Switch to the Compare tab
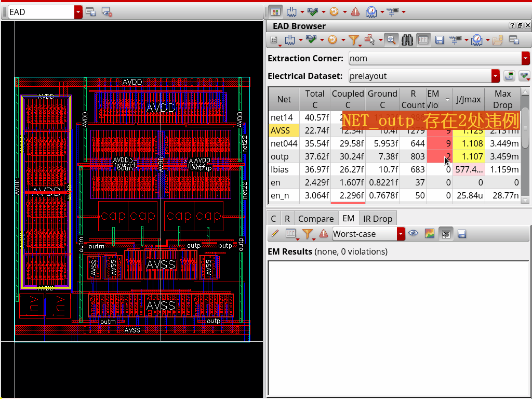This screenshot has height=399, width=532. (316, 219)
